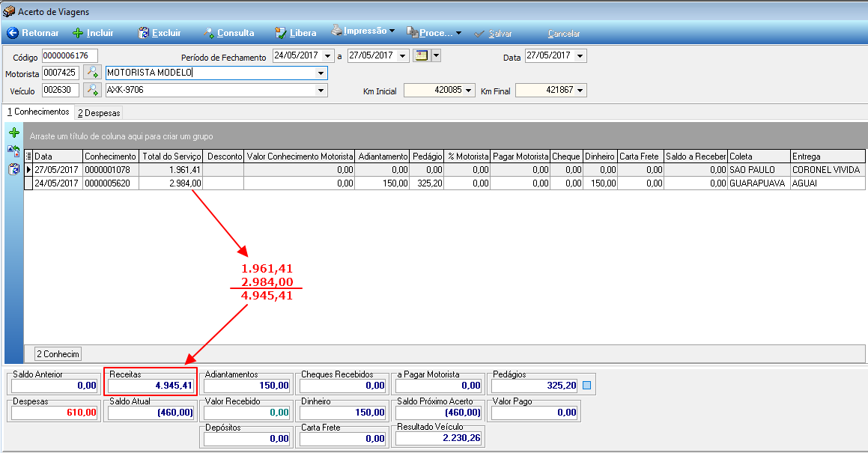Select row with conhecimento 0000005620
This screenshot has height=453, width=868.
[x=444, y=183]
